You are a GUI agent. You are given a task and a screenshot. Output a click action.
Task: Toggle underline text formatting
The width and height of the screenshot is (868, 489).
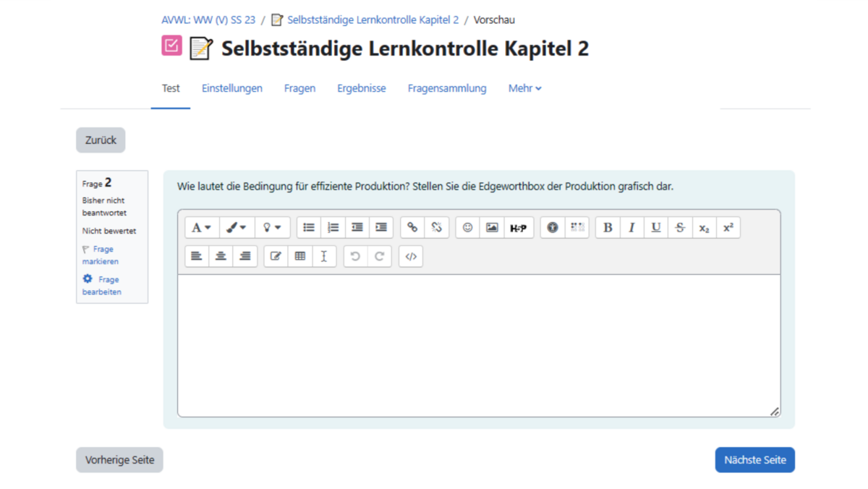pyautogui.click(x=656, y=228)
